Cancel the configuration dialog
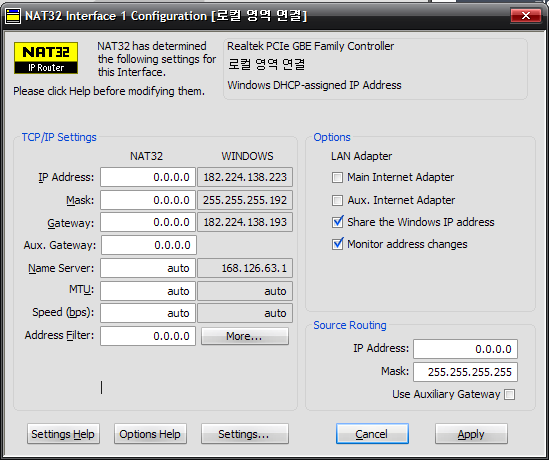Viewport: 549px width, 460px height. (372, 434)
